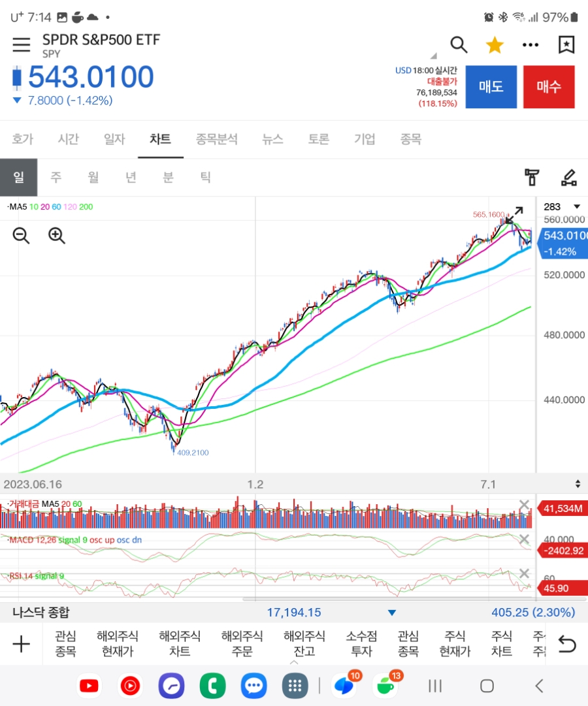This screenshot has height=706, width=588.
Task: Open the 뉴스 tab
Action: point(272,138)
